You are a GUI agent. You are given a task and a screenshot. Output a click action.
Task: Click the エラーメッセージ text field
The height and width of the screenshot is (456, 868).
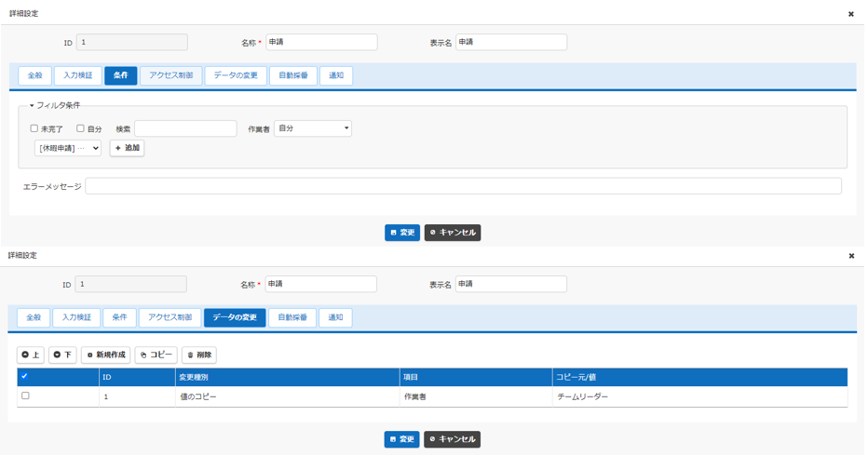pos(463,186)
